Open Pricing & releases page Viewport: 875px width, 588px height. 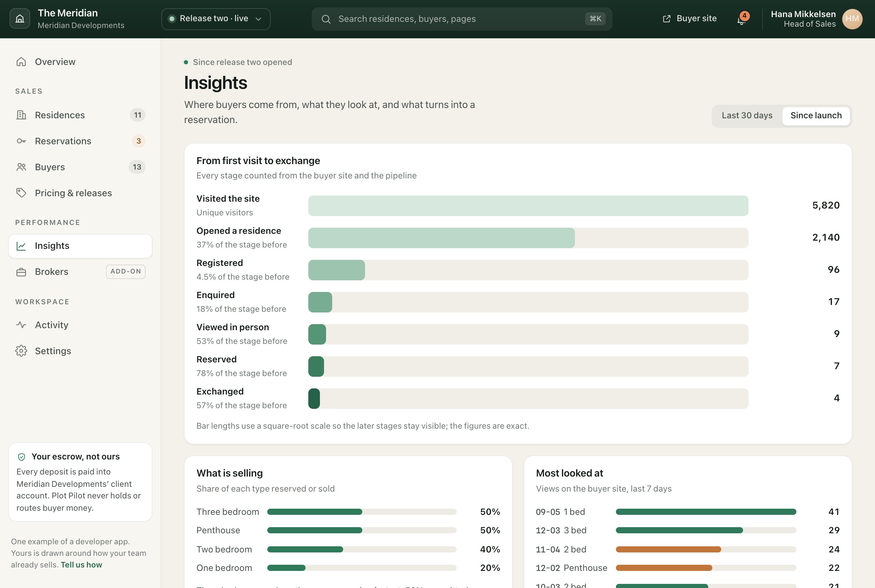point(80,193)
